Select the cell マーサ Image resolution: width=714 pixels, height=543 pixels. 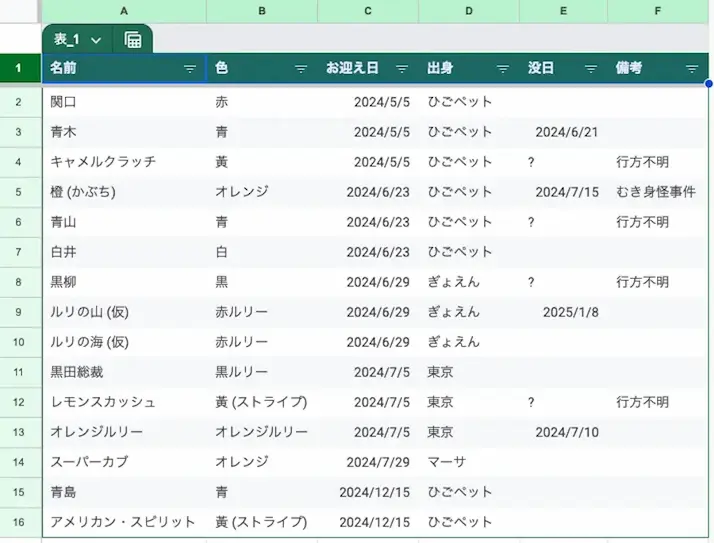coord(469,462)
